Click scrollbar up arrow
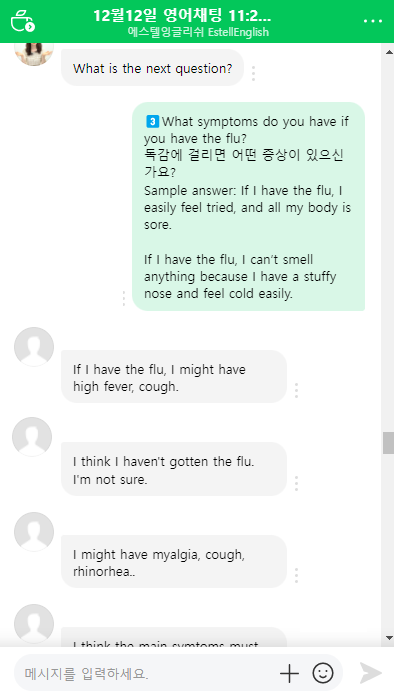 tap(389, 52)
